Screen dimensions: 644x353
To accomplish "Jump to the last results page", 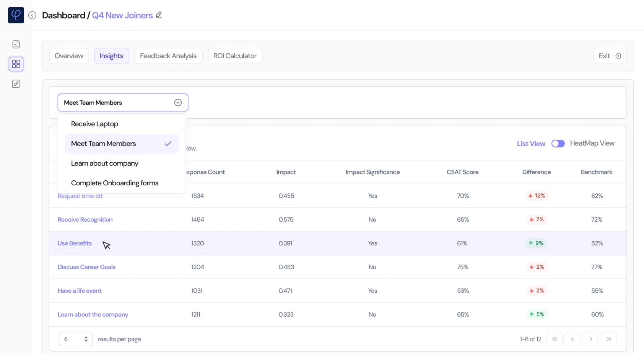I will [x=609, y=339].
